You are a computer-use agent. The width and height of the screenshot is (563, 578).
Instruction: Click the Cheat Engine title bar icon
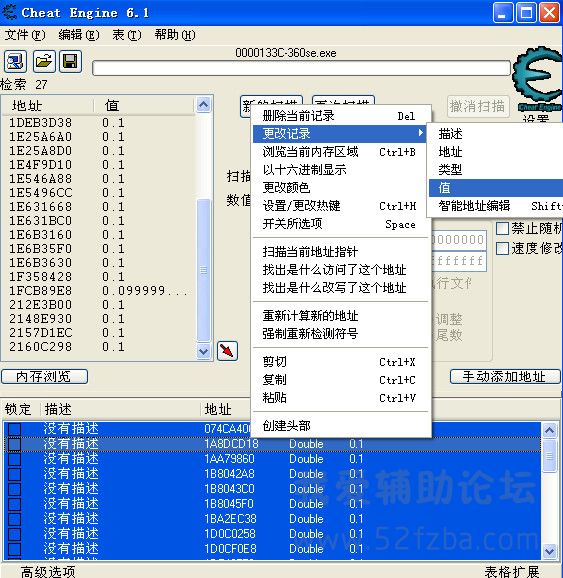[x=10, y=12]
